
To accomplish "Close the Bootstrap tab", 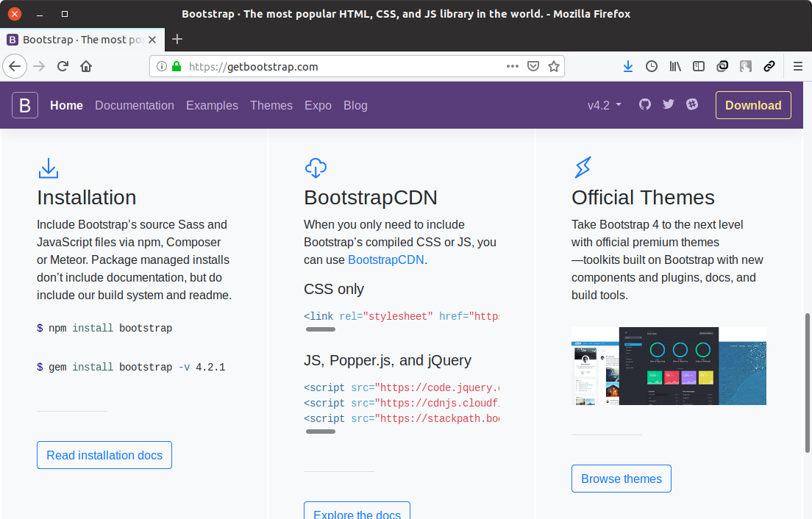I will point(152,39).
